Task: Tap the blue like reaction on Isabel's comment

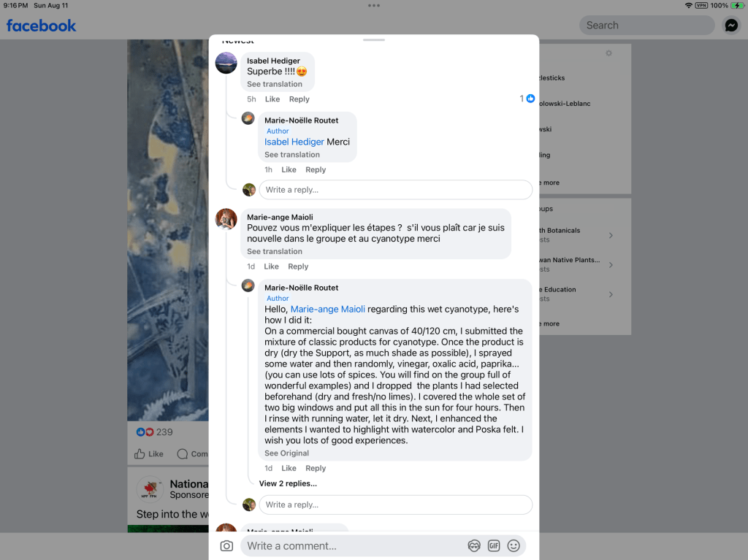Action: (x=530, y=99)
